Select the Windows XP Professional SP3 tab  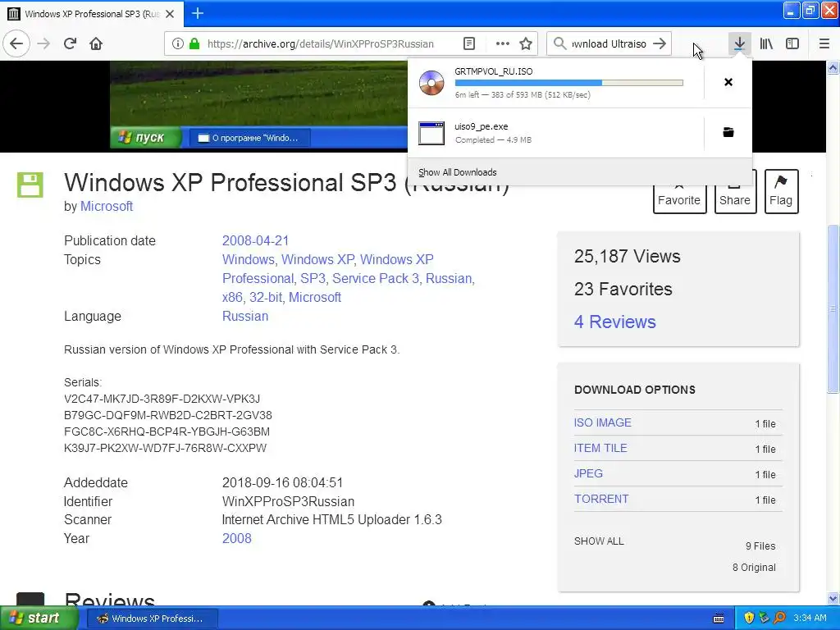click(92, 14)
